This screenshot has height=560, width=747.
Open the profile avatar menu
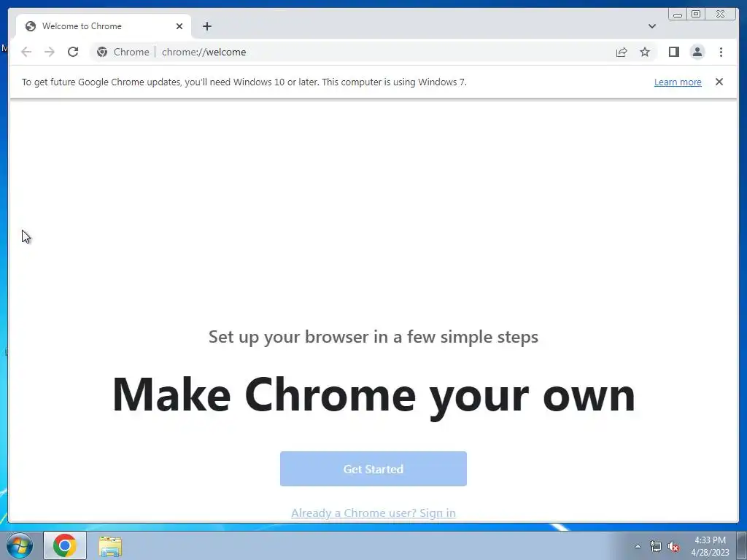tap(697, 52)
